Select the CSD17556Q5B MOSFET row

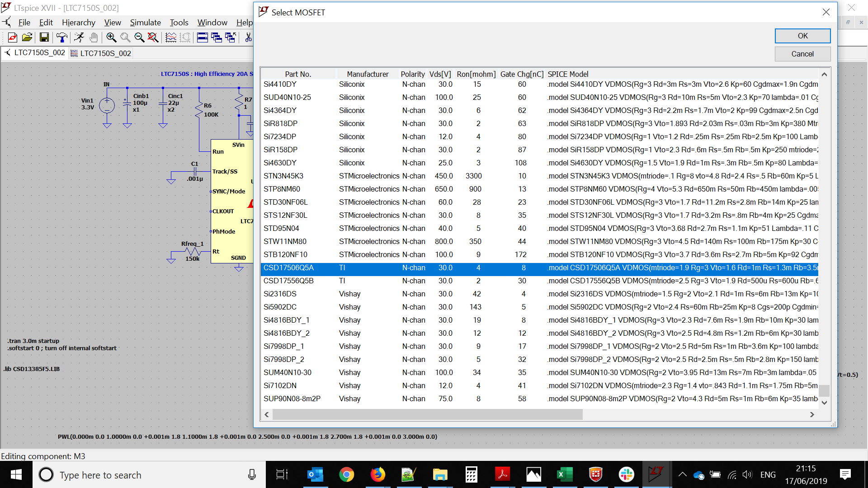coord(540,281)
